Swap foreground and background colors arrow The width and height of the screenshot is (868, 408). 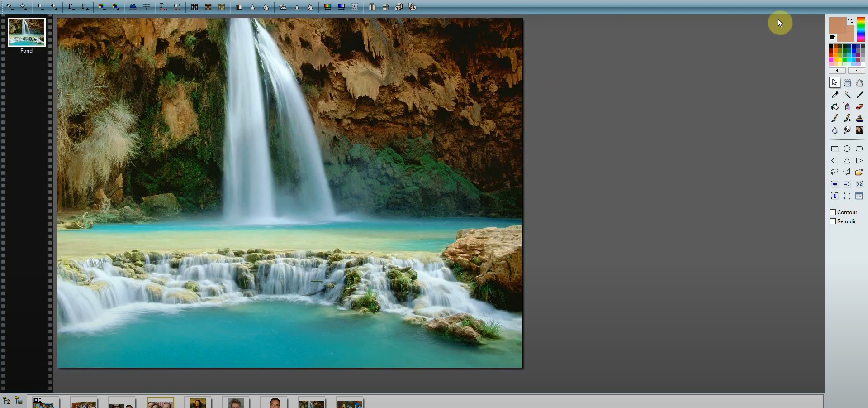tap(851, 21)
